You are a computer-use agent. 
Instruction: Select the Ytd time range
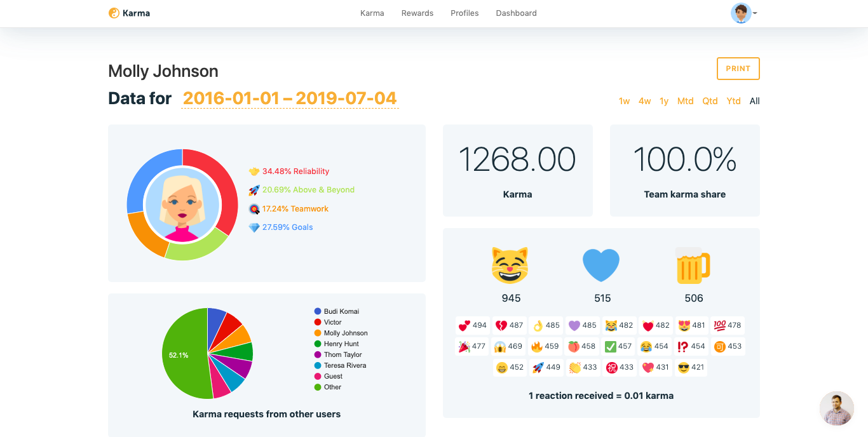coord(734,101)
